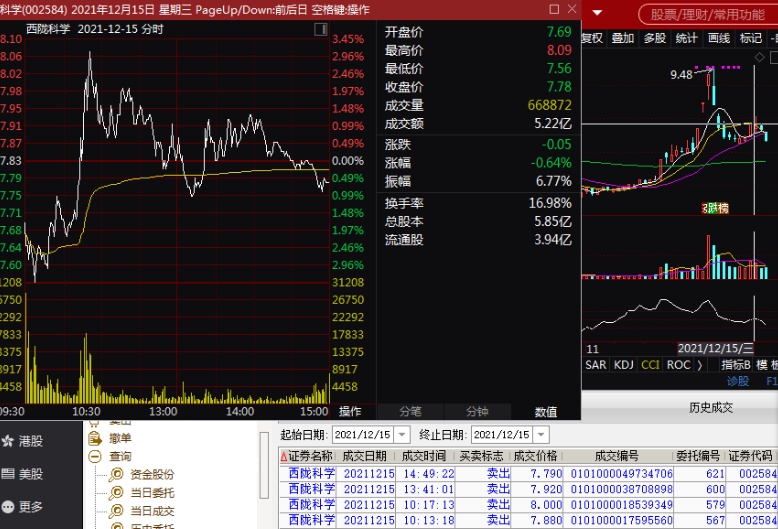Select trade row at 14:49:22
The width and height of the screenshot is (778, 529).
pos(528,473)
